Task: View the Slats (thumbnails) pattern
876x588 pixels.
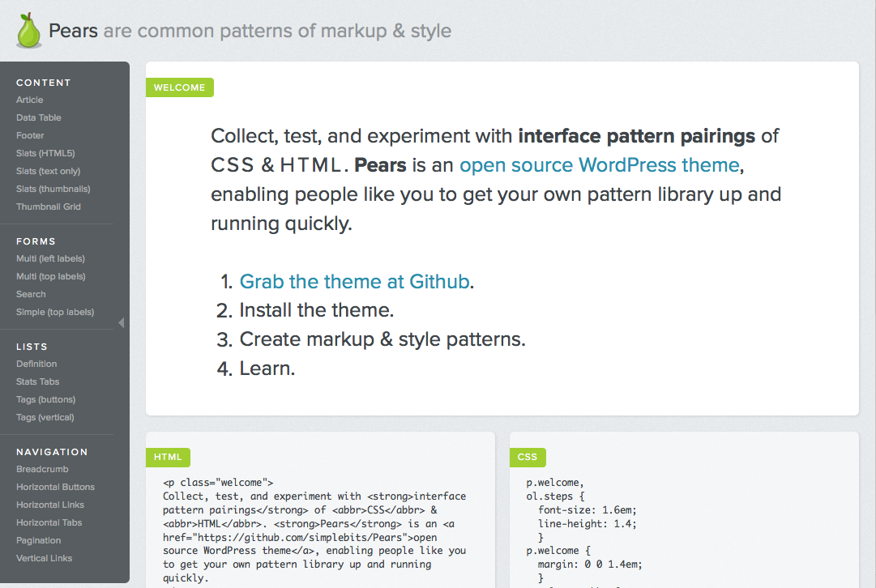Action: pyautogui.click(x=53, y=190)
